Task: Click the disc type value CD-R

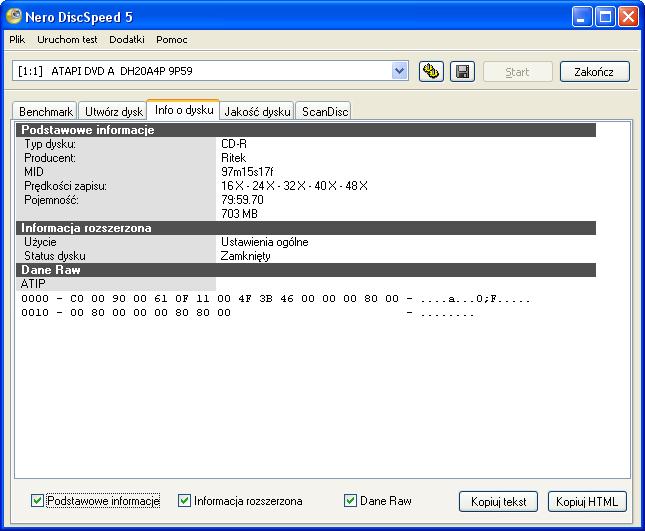Action: pos(234,144)
